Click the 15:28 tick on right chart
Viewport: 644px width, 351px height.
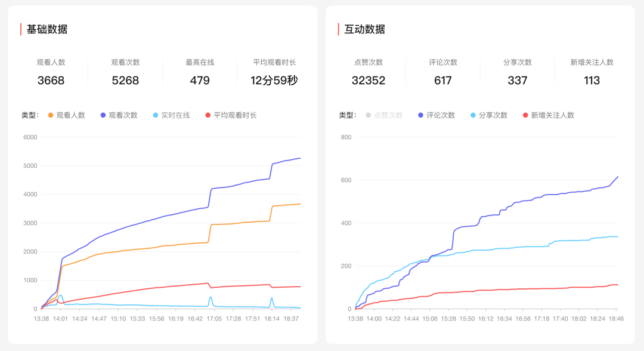pos(448,319)
